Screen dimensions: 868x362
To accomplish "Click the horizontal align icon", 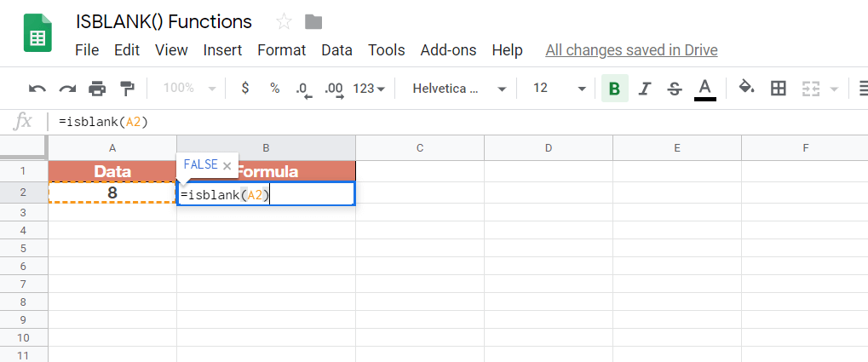I will pos(863,89).
